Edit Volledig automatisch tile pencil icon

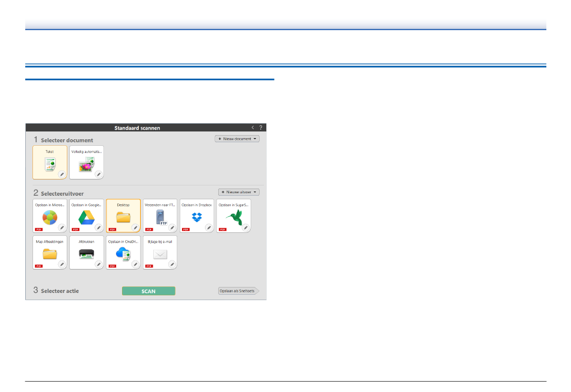(99, 174)
